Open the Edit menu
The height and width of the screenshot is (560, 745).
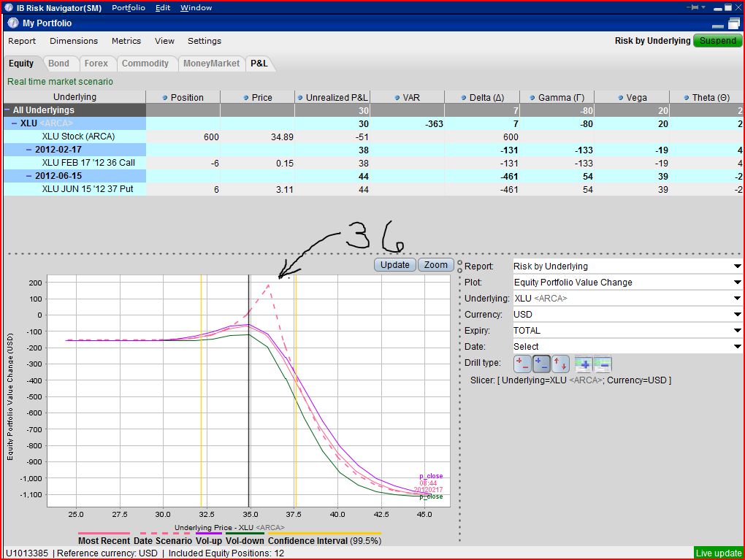(162, 7)
